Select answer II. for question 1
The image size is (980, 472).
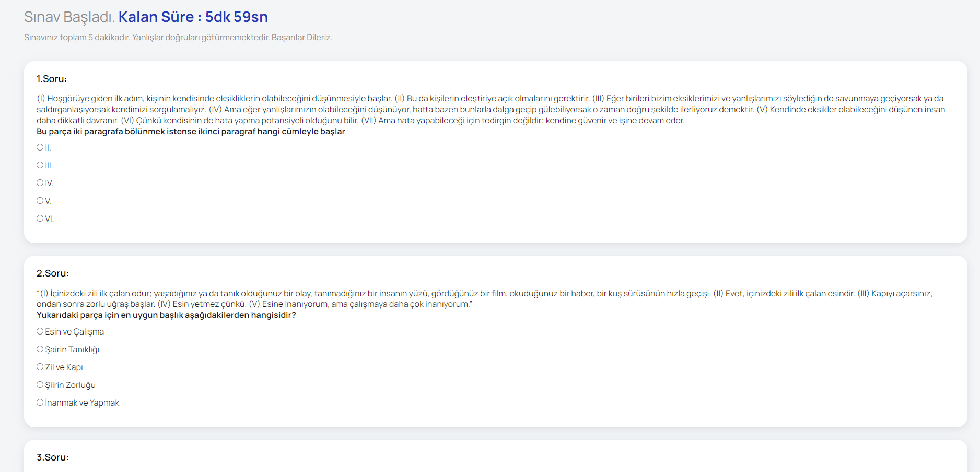40,147
